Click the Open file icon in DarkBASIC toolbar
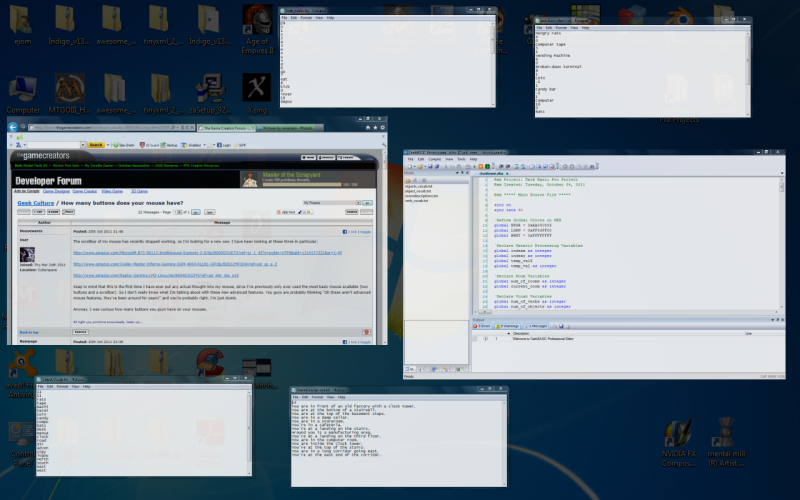800x500 pixels. 420,167
